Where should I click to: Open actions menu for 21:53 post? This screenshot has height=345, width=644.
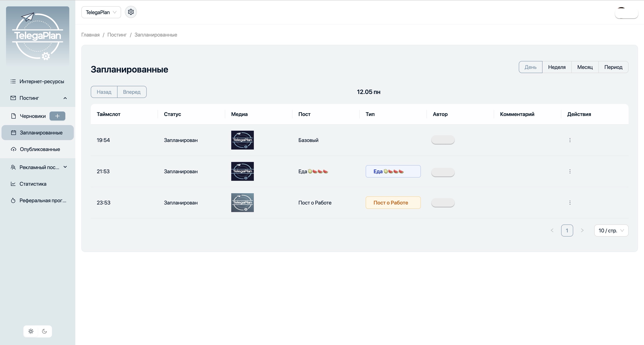570,171
